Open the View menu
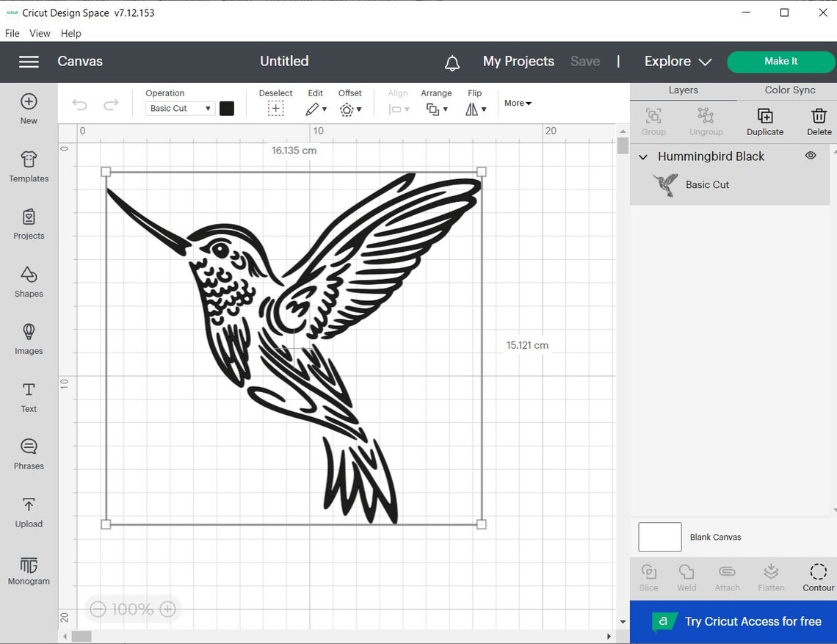The height and width of the screenshot is (644, 837). coord(40,33)
